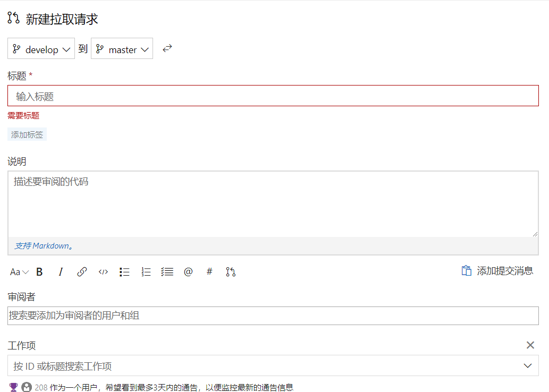Create a numbered list in the description
Screen dimensions: 549x392
point(146,271)
